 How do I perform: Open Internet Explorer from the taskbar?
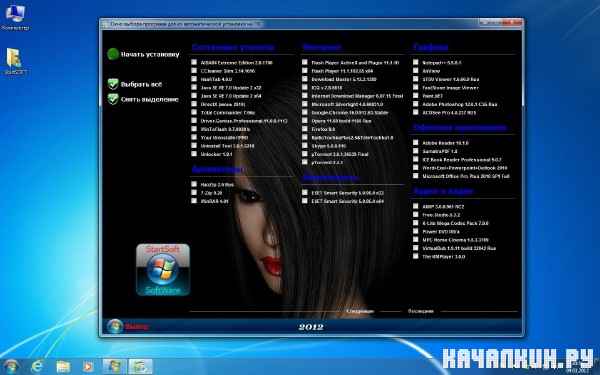point(37,367)
